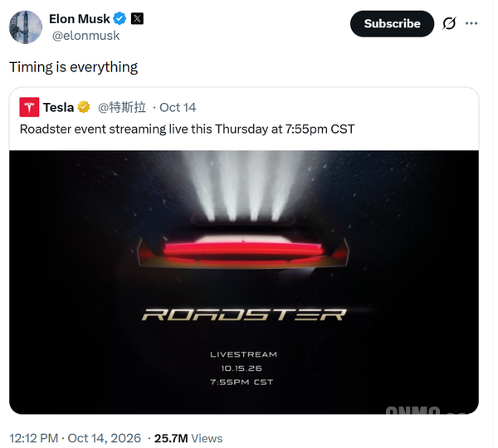Screen dimensions: 498x448
Task: Click the Tesla red logo avatar
Action: click(x=29, y=107)
